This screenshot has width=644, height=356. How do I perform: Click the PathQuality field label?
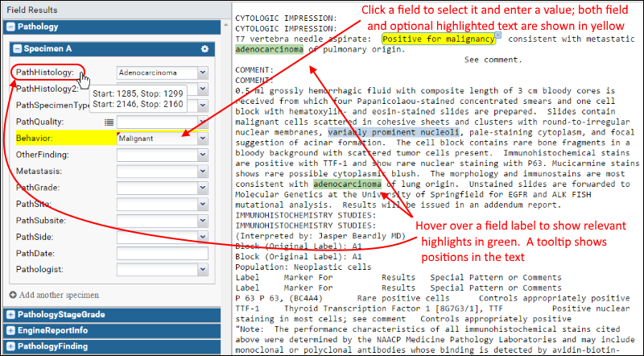pos(39,122)
